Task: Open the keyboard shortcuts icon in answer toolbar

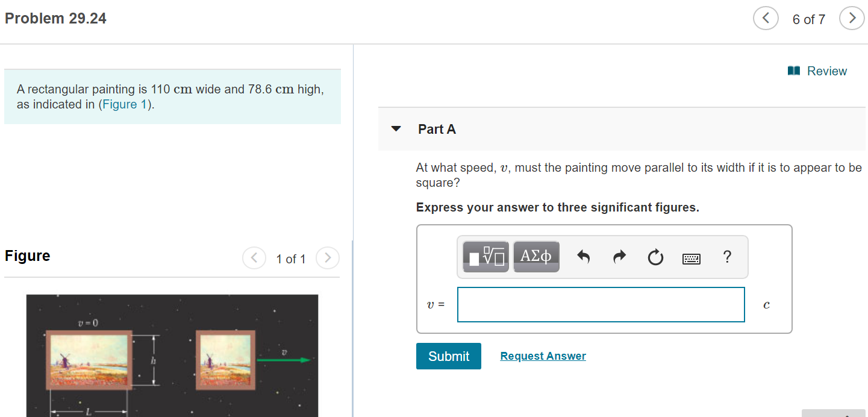Action: 691,258
